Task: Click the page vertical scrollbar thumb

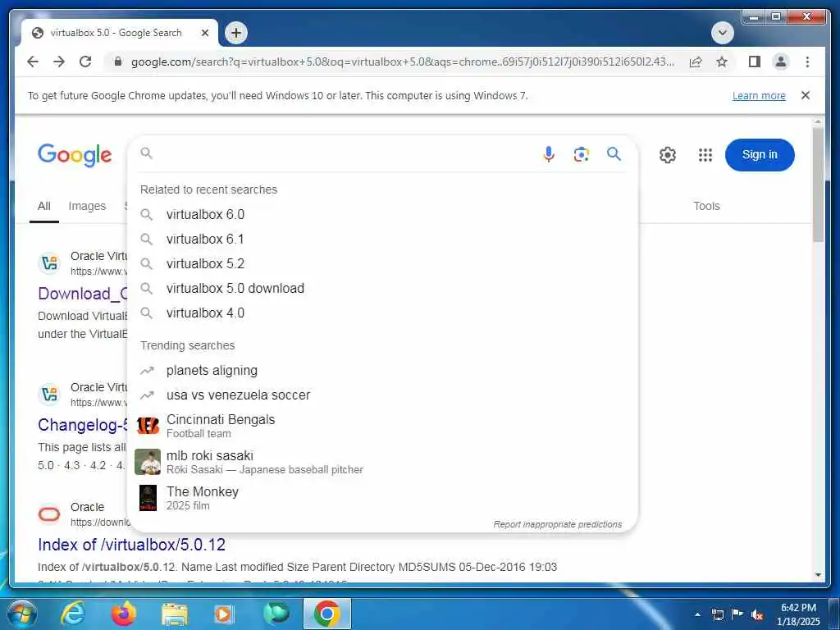Action: point(818,185)
